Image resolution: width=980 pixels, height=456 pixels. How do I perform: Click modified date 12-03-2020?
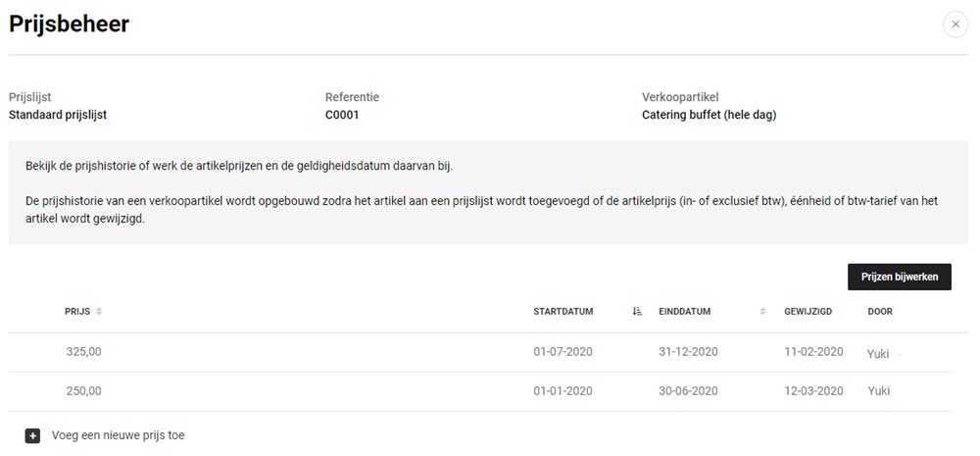click(x=813, y=391)
